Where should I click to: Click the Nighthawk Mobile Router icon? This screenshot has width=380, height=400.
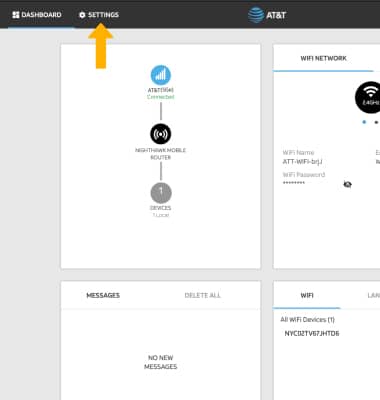161,134
